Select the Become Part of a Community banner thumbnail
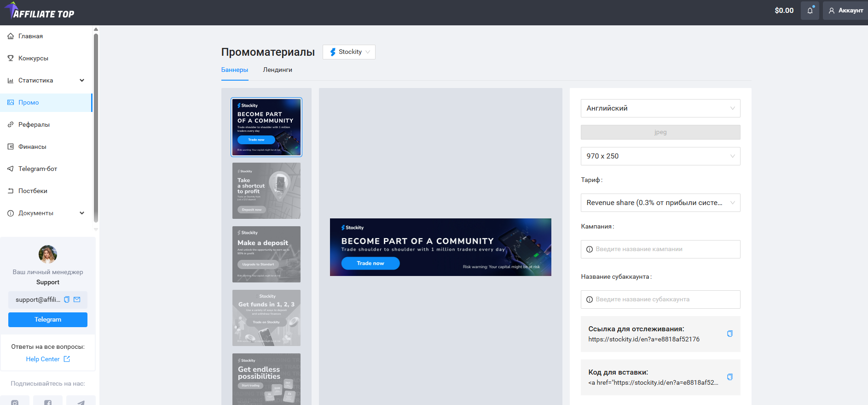868x405 pixels. (x=266, y=127)
